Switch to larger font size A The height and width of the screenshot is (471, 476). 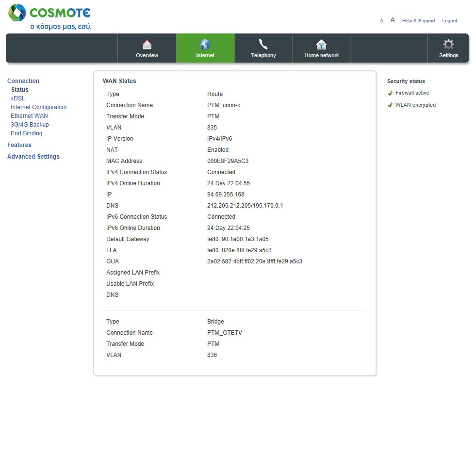393,20
